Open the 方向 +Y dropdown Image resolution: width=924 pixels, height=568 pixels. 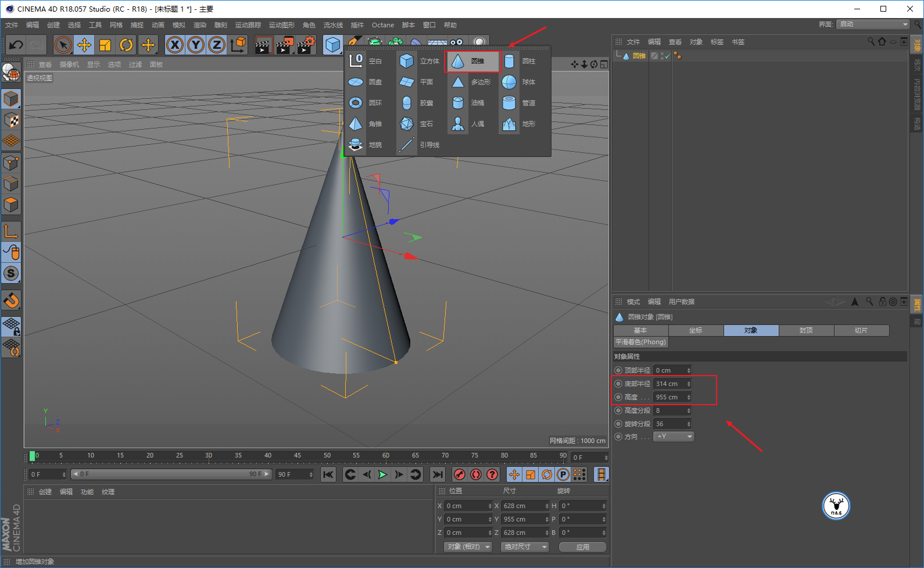(x=674, y=437)
